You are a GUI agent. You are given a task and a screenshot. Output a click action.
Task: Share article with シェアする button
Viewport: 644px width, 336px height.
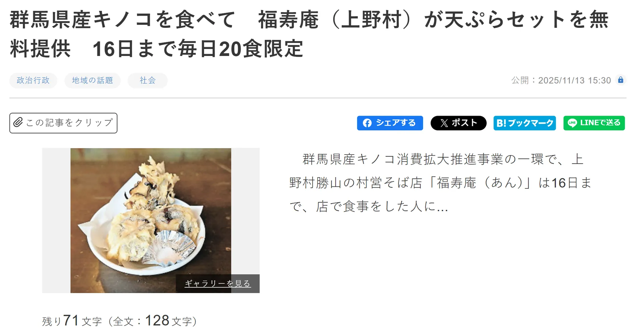(390, 123)
